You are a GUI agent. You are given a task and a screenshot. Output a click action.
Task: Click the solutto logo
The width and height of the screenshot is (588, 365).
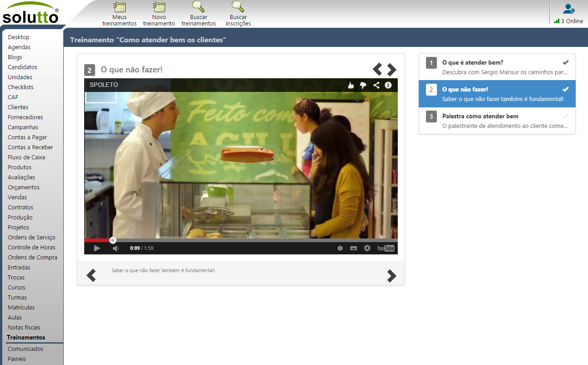pos(30,13)
